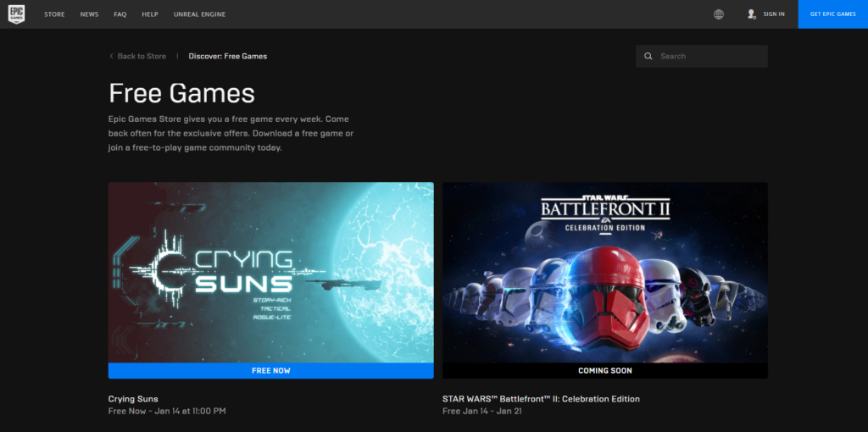Screen dimensions: 868x432
Task: Click the Coming Soon banner
Action: click(605, 371)
